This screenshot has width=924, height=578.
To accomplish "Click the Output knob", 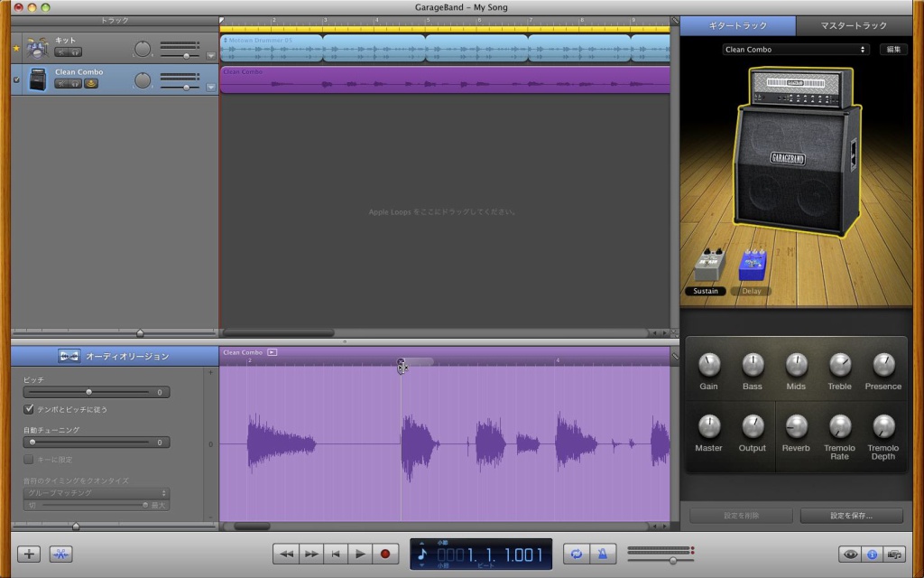I will 753,426.
